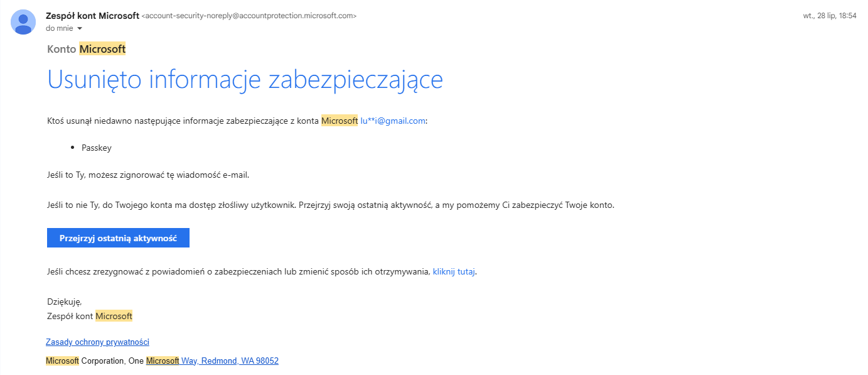Click the 'Microsoft Corporation, One' footer text
Screen dimensions: 868x375
pyautogui.click(x=95, y=361)
